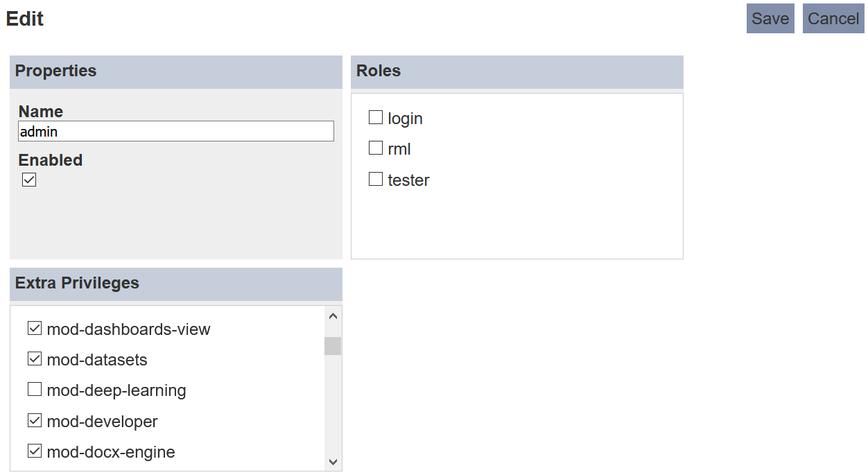Select the Roles panel header
This screenshot has height=475, width=868.
(517, 71)
